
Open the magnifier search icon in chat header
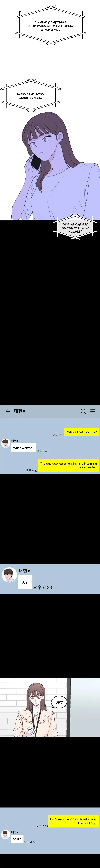click(83, 411)
